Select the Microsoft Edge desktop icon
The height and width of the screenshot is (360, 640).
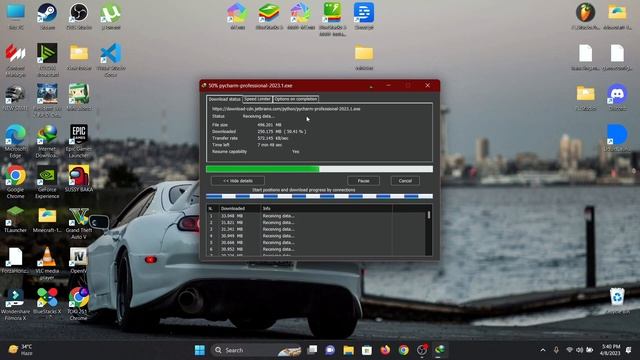click(x=16, y=141)
